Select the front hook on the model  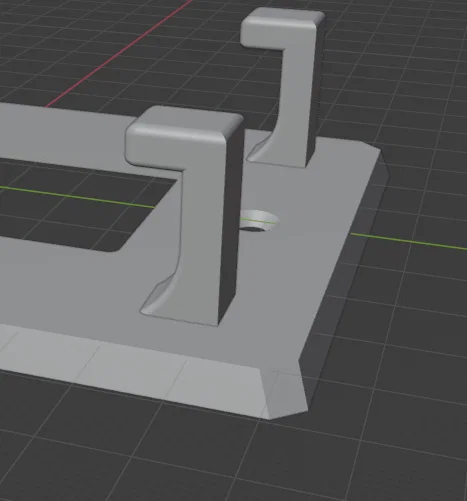click(203, 213)
